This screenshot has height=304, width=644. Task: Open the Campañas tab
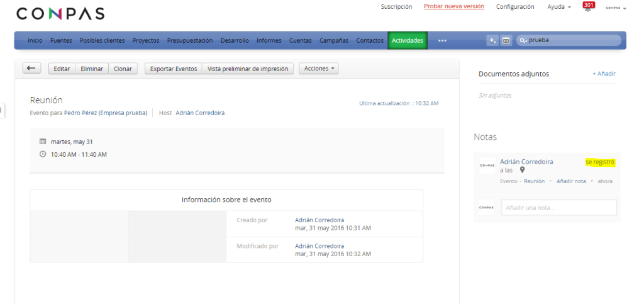(x=334, y=41)
